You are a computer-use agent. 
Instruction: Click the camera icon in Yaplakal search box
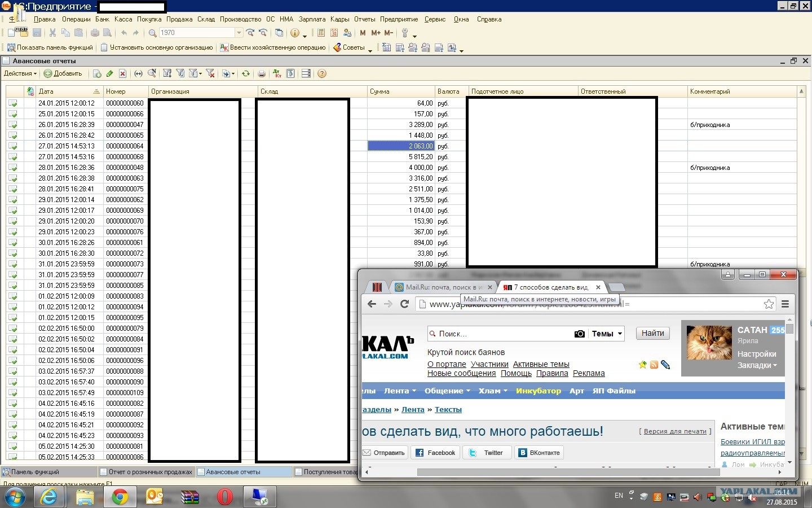click(579, 334)
